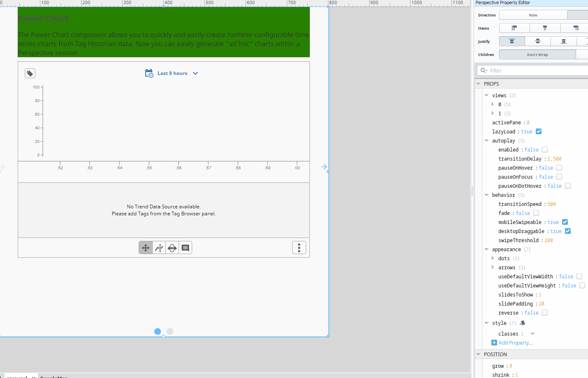
Task: Uncheck the desktopDraggable checkbox
Action: (x=568, y=231)
